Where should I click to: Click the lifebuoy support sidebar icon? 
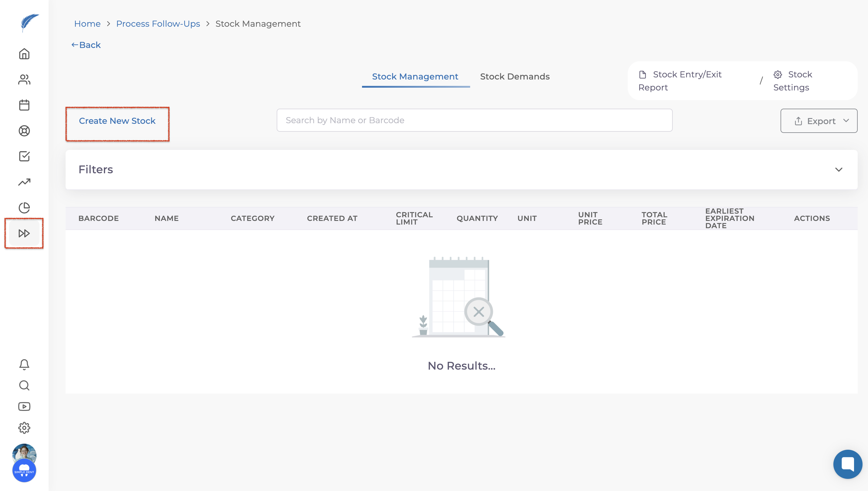pos(24,131)
